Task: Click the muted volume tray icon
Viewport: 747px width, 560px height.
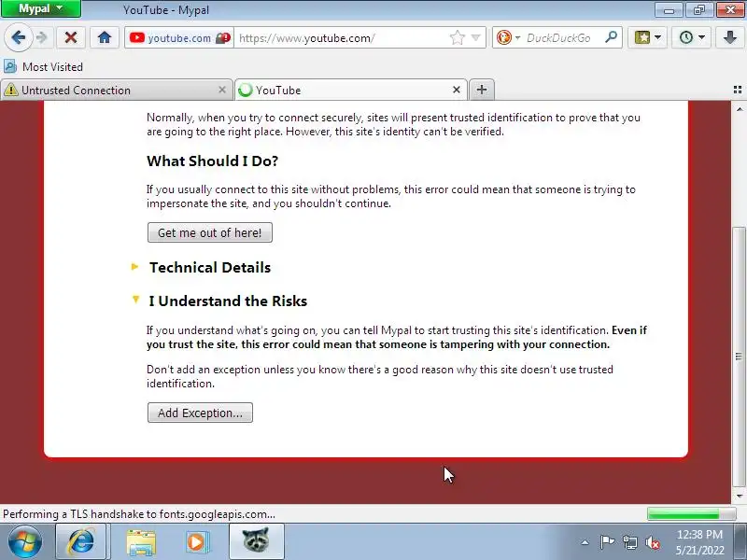Action: [652, 542]
